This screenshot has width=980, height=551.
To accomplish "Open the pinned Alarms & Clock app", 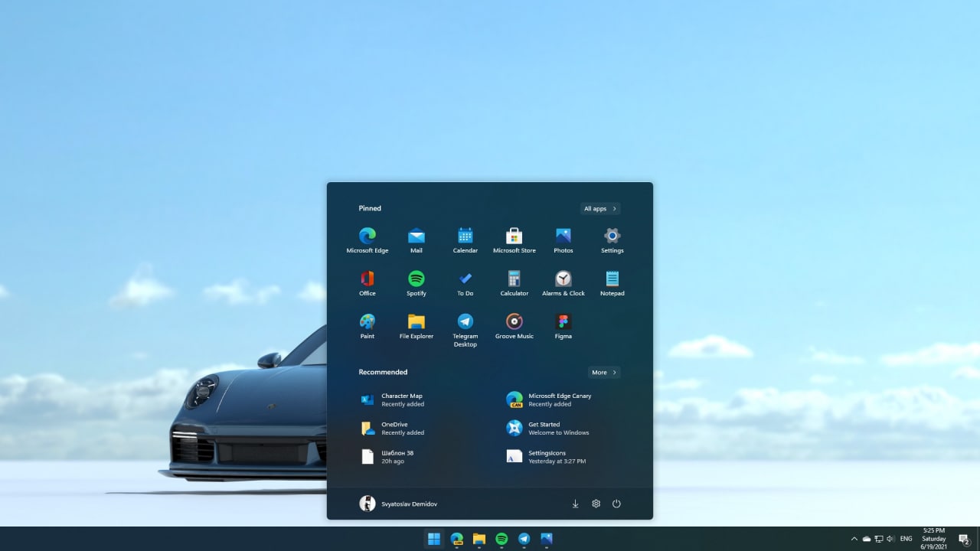I will click(563, 283).
